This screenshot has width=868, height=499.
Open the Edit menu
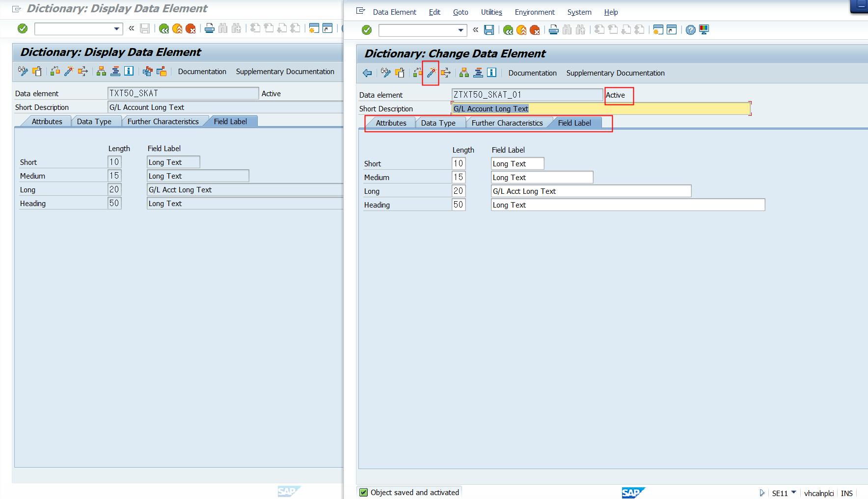click(x=434, y=12)
